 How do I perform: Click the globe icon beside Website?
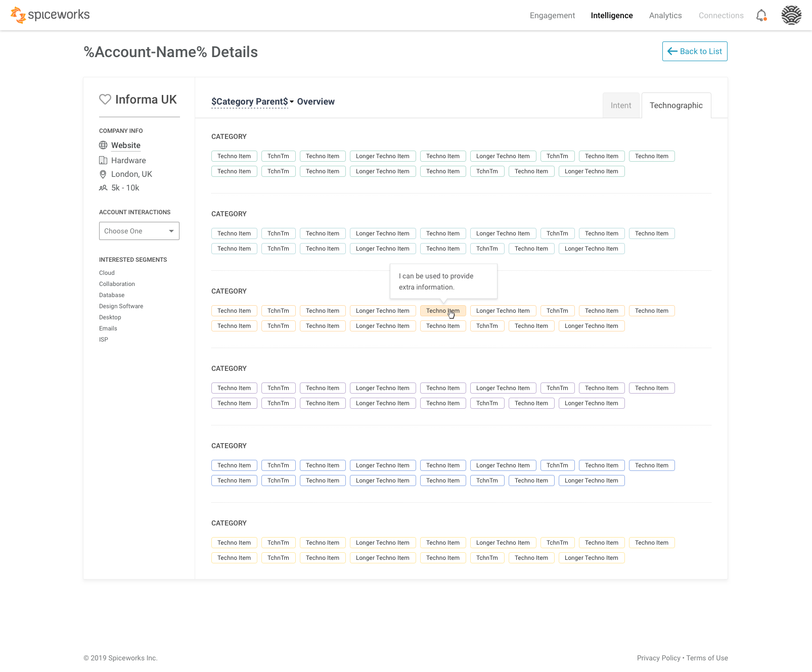[x=103, y=146]
